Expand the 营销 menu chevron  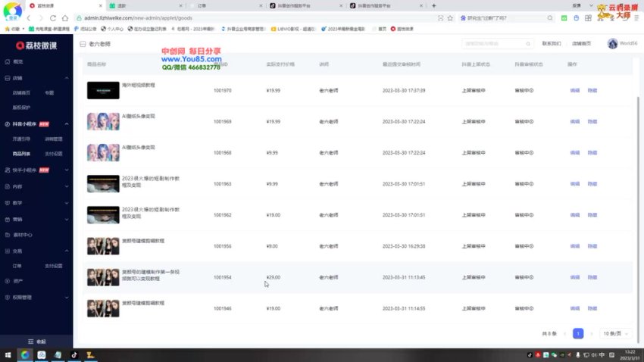pyautogui.click(x=67, y=220)
